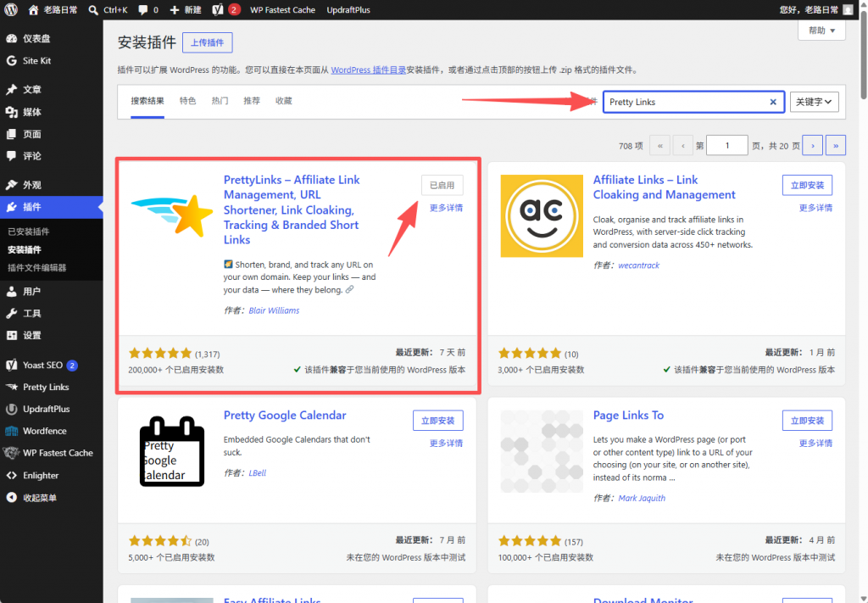Click Pretty Google Calendar icon thumbnail
Image resolution: width=868 pixels, height=603 pixels.
pos(172,451)
